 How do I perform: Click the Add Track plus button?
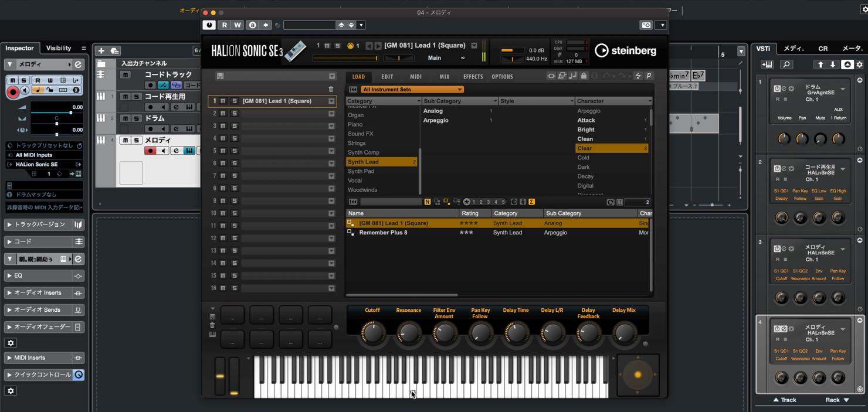click(101, 51)
